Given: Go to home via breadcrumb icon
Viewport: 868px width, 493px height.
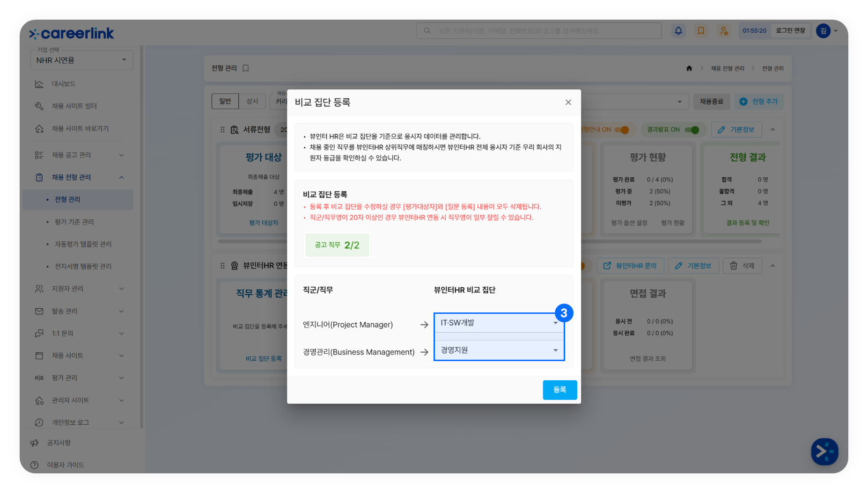Looking at the screenshot, I should pos(689,68).
